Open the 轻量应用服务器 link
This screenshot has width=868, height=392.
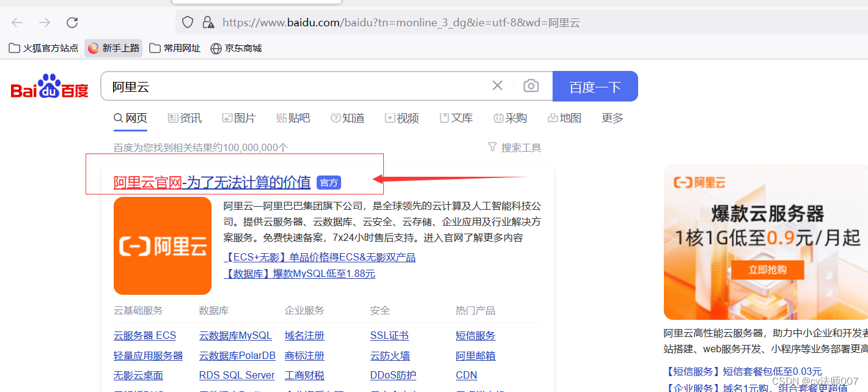click(149, 355)
